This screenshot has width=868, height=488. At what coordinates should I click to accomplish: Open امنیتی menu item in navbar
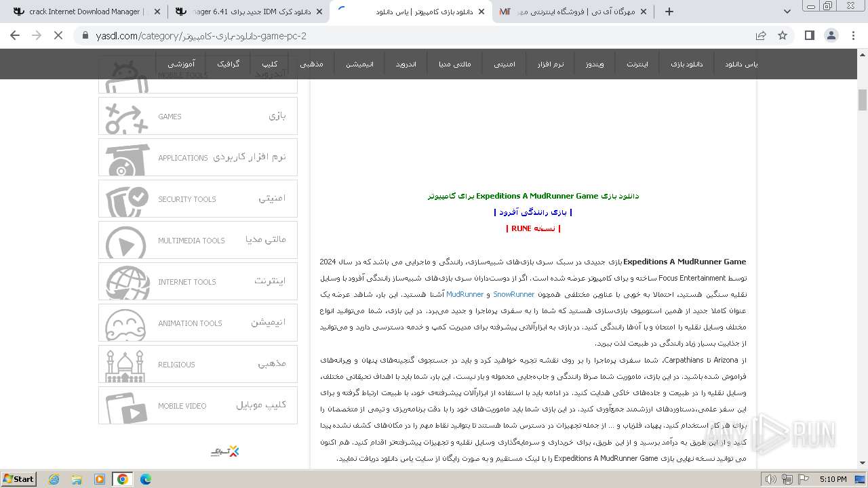[504, 64]
